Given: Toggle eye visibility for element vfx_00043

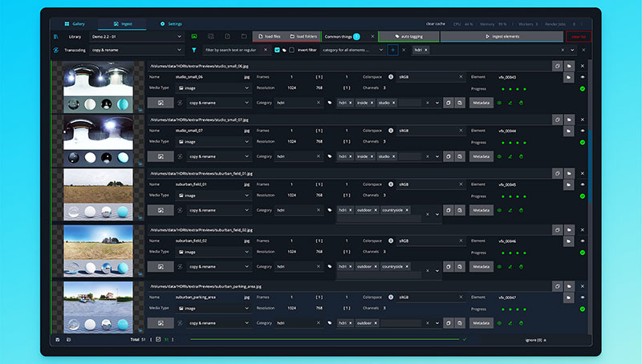Looking at the screenshot, I should click(x=583, y=77).
